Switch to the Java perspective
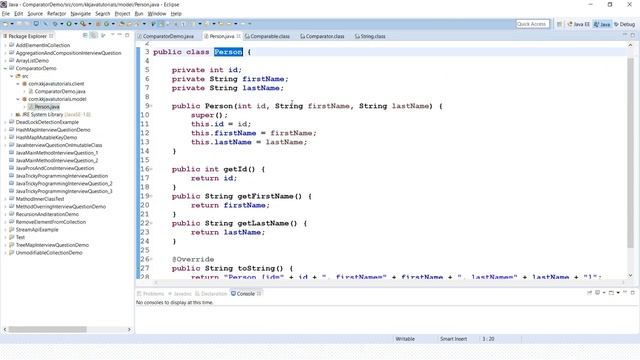 602,24
